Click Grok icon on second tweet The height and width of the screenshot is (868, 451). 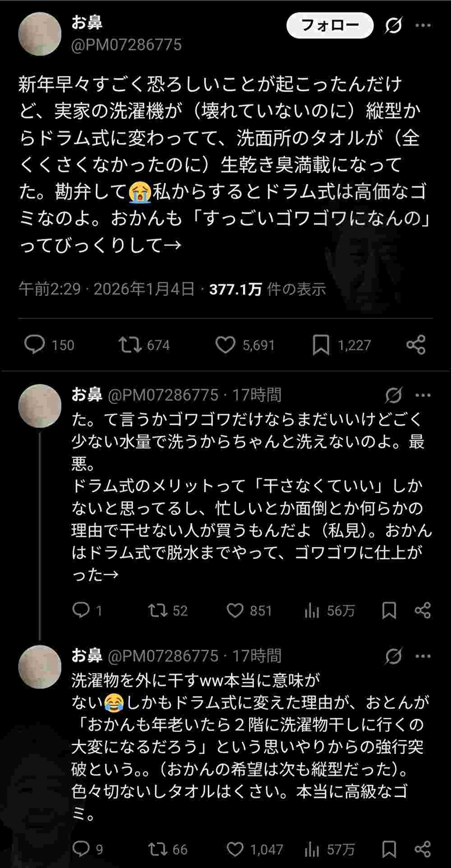coord(393,395)
